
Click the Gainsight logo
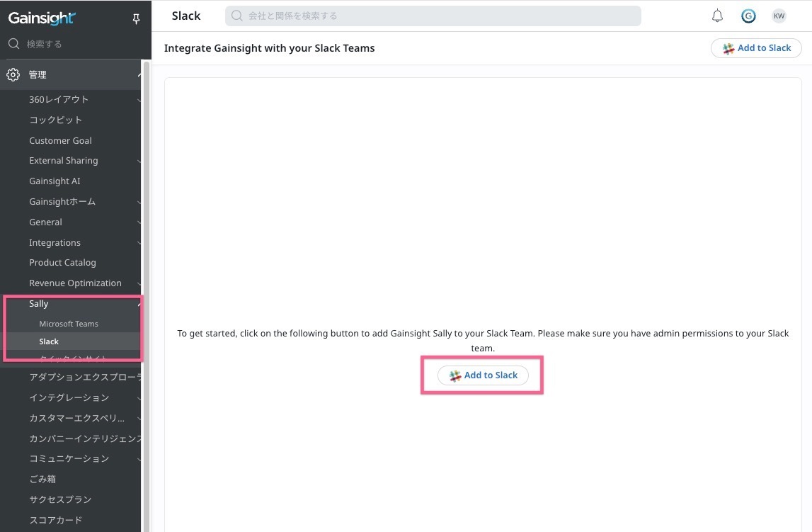point(42,18)
